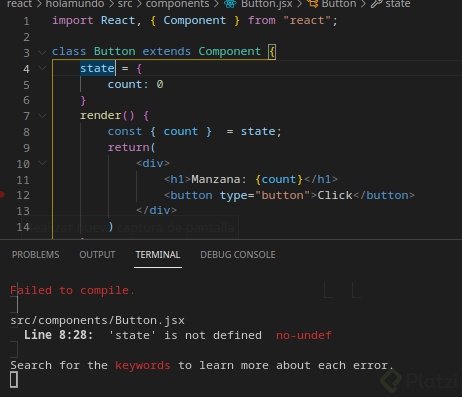The height and width of the screenshot is (397, 462).
Task: Place cursor on line number 8
Action: [x=26, y=132]
